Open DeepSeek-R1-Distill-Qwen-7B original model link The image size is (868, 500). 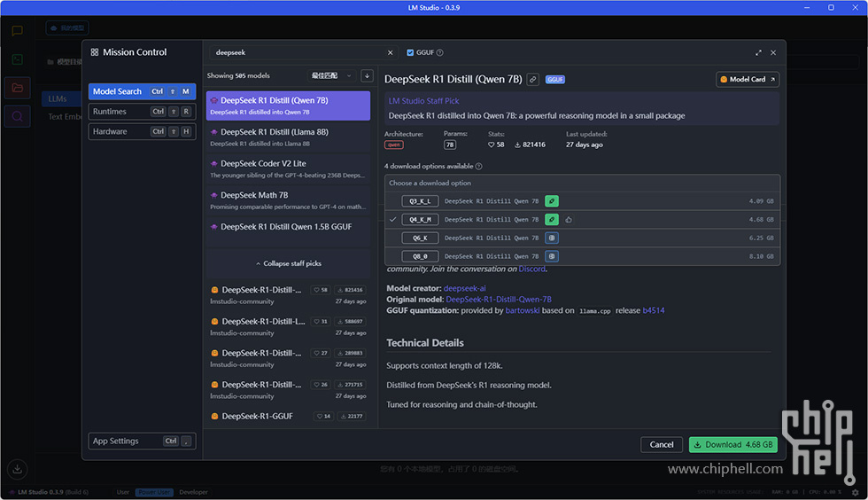tap(498, 300)
